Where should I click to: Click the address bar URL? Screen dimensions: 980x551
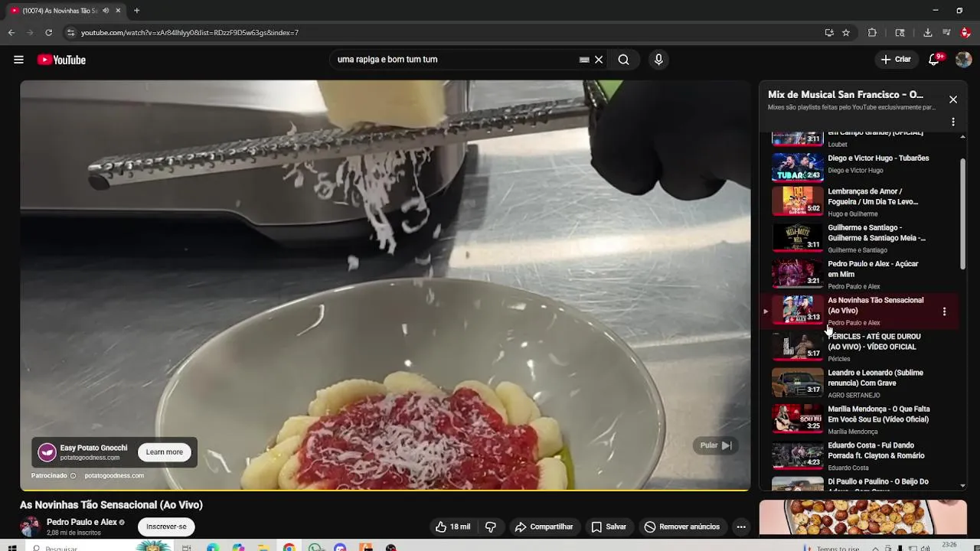pos(190,33)
